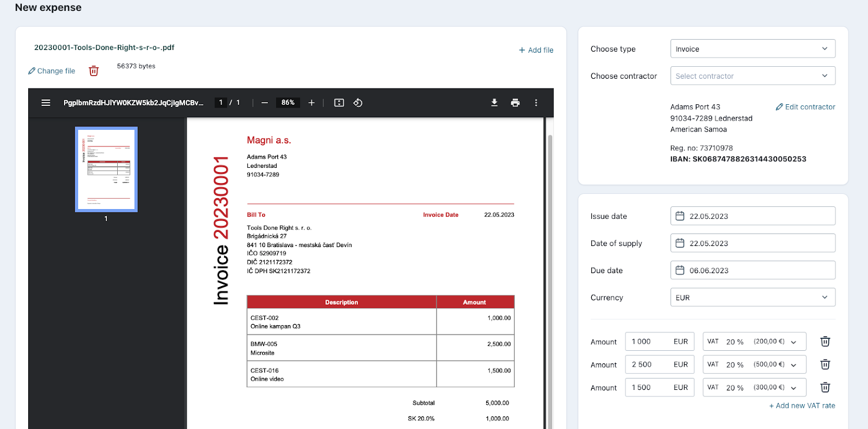Click Edit contractor link
The height and width of the screenshot is (429, 868).
click(x=806, y=107)
